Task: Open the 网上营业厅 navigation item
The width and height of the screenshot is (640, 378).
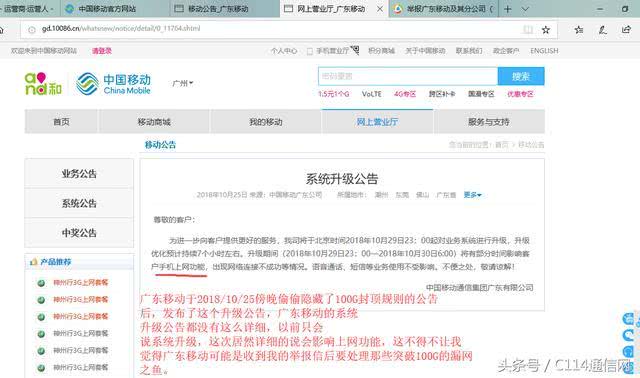Action: click(377, 122)
